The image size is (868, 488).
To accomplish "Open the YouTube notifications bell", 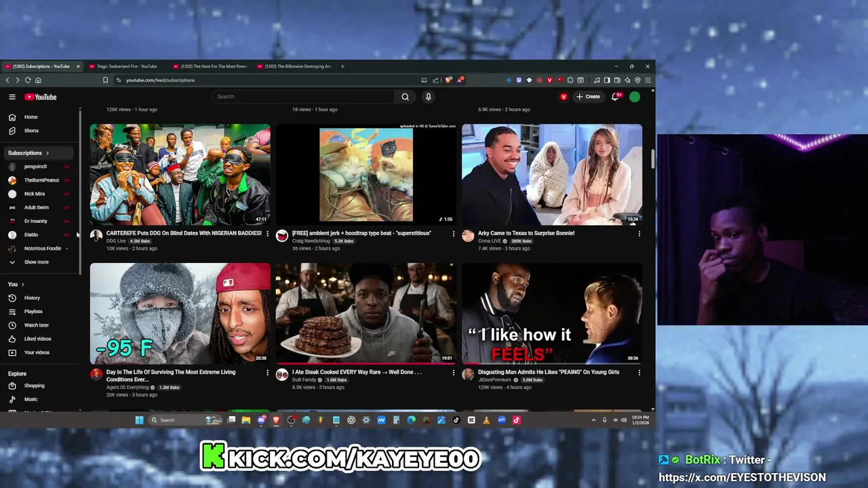I will 615,97.
